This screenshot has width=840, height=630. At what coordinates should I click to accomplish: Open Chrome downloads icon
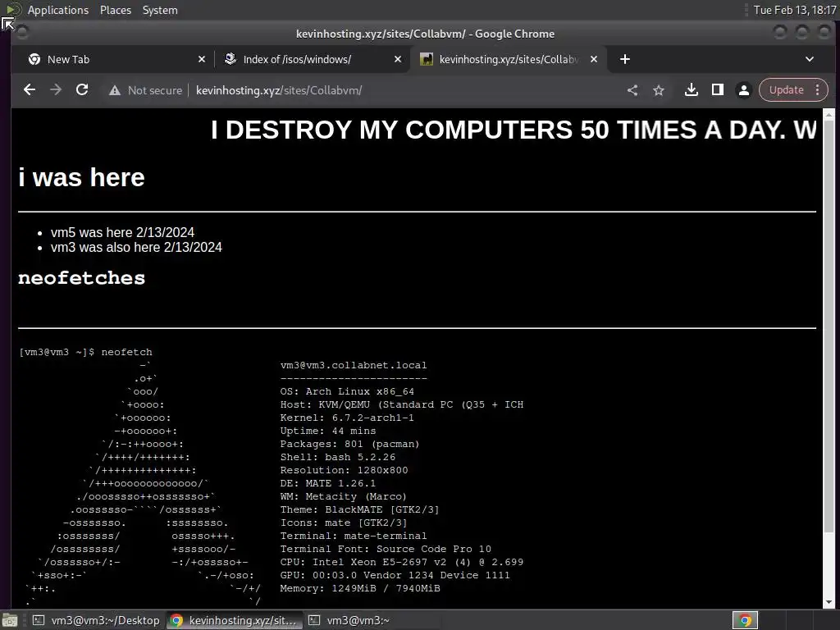692,90
